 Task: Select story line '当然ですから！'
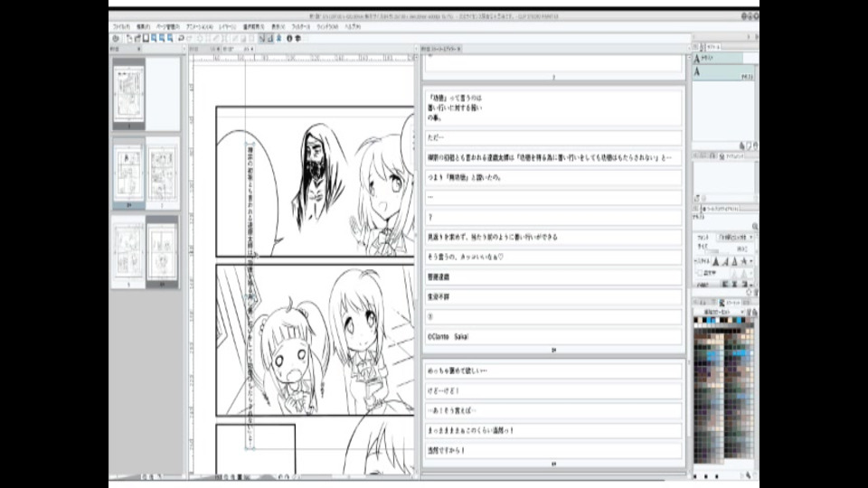click(553, 450)
